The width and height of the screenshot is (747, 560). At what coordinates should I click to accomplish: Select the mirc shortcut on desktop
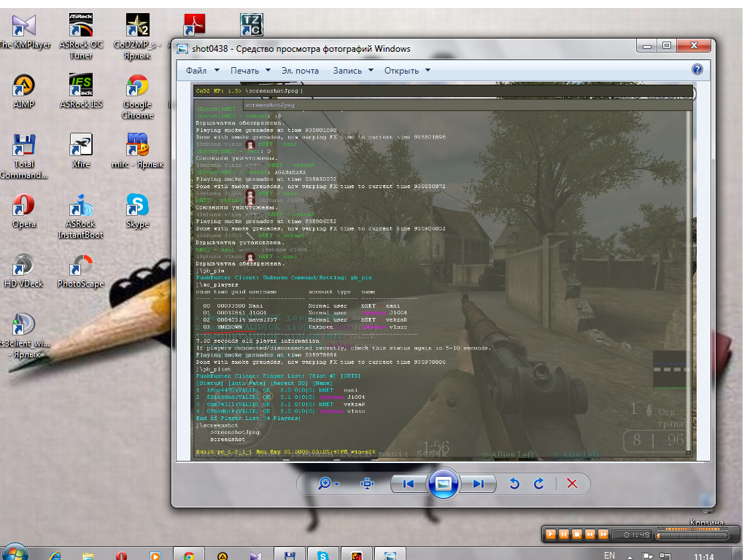(x=137, y=151)
